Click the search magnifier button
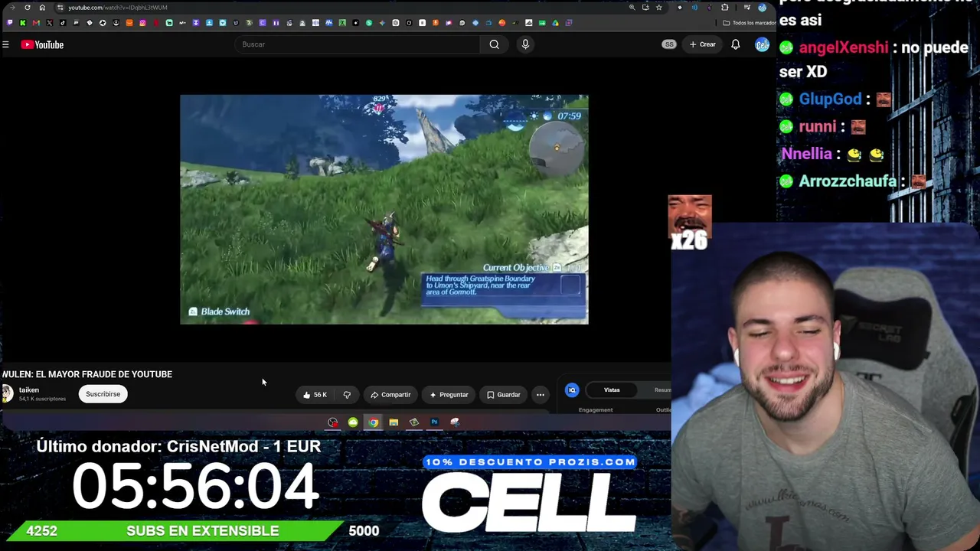This screenshot has height=551, width=980. point(495,44)
